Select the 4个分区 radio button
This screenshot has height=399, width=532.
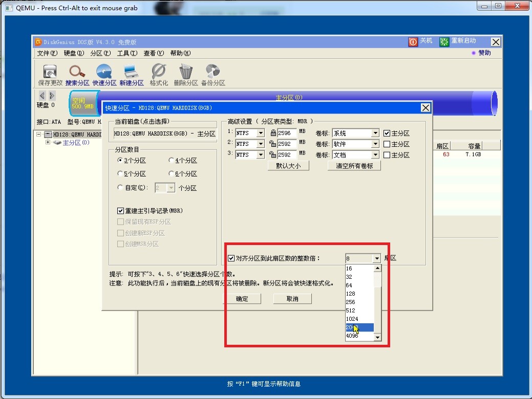[x=171, y=161]
